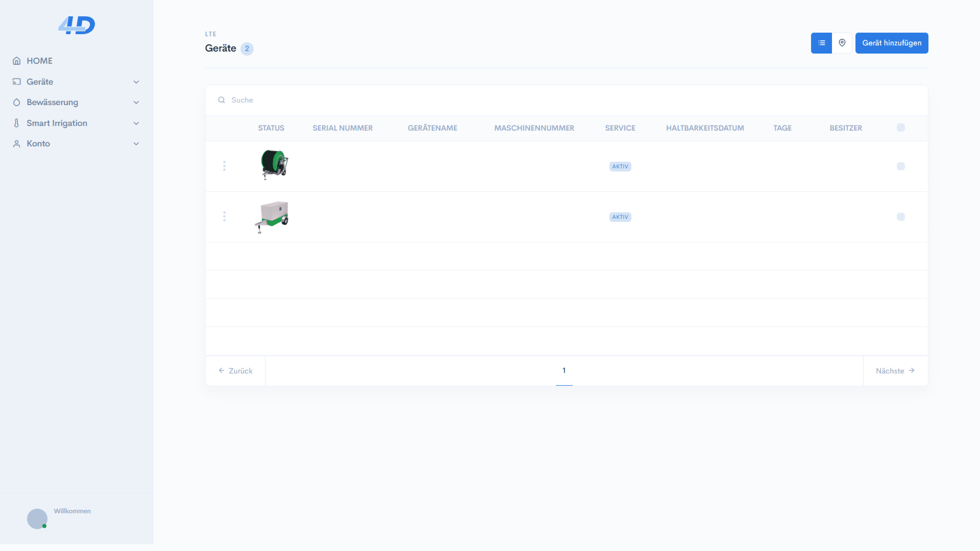Click the 4D logo in the sidebar
This screenshot has width=980, height=551.
point(76,25)
